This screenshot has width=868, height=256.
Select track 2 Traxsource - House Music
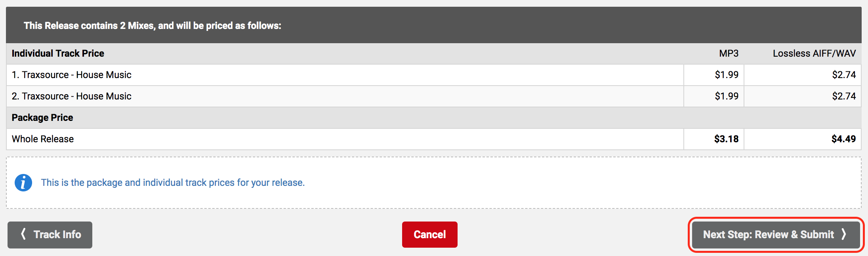[72, 96]
